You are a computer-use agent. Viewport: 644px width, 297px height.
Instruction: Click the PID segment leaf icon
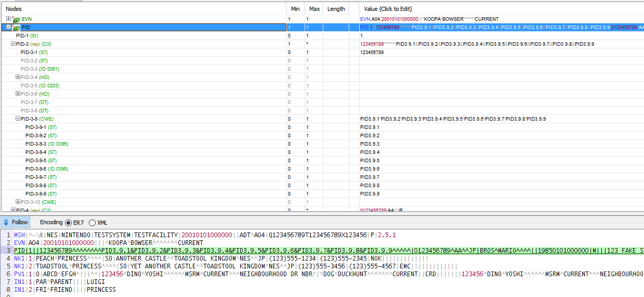click(16, 28)
